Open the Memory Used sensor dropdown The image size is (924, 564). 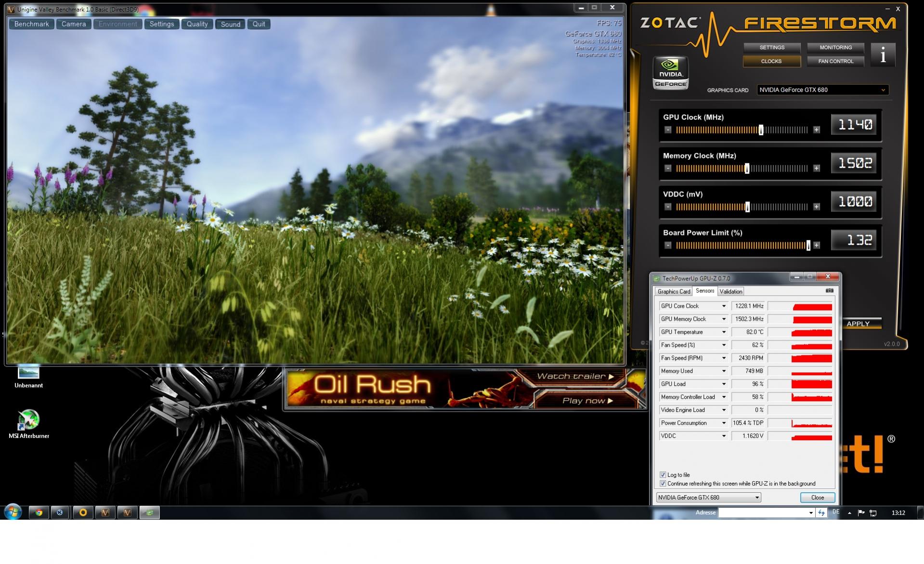[x=723, y=371]
